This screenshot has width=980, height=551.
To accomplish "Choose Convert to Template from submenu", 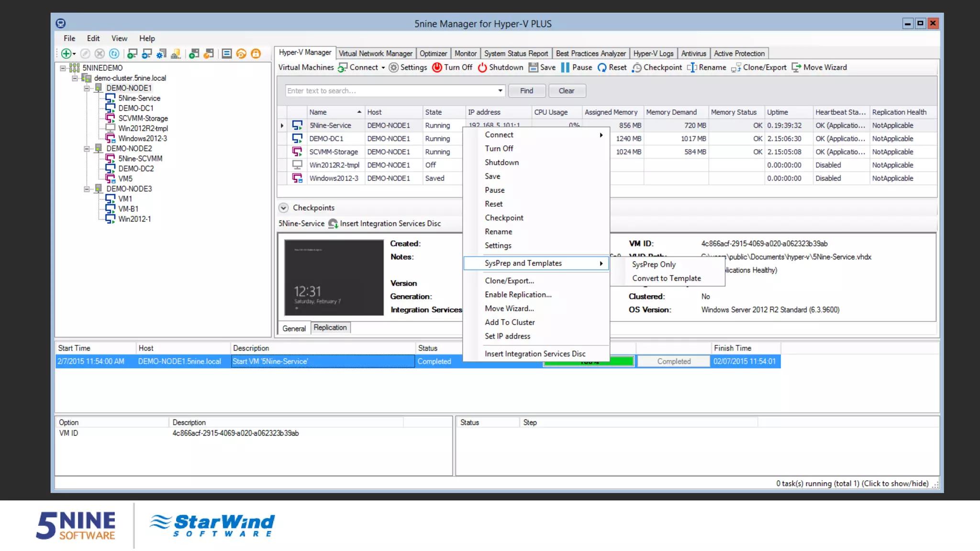I will point(666,278).
